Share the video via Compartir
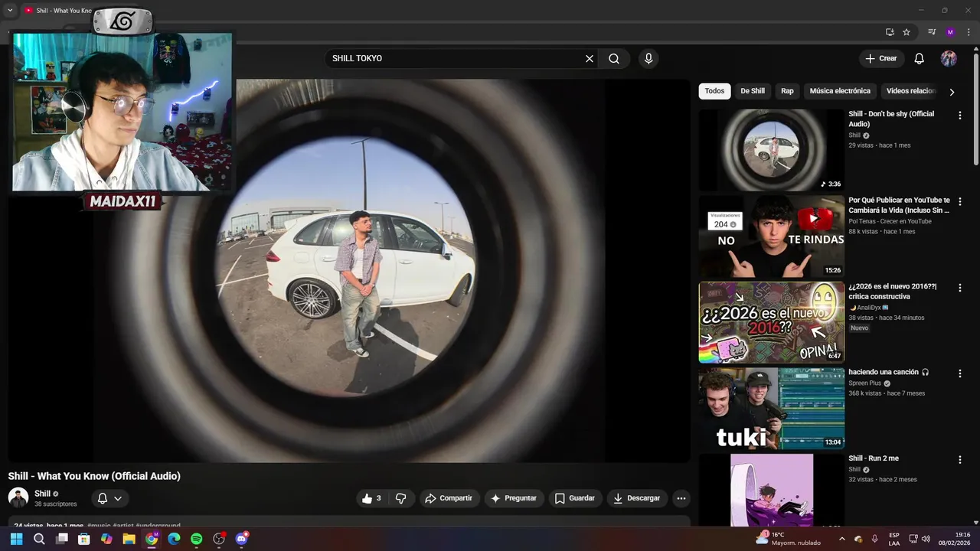The image size is (980, 551). click(x=449, y=498)
